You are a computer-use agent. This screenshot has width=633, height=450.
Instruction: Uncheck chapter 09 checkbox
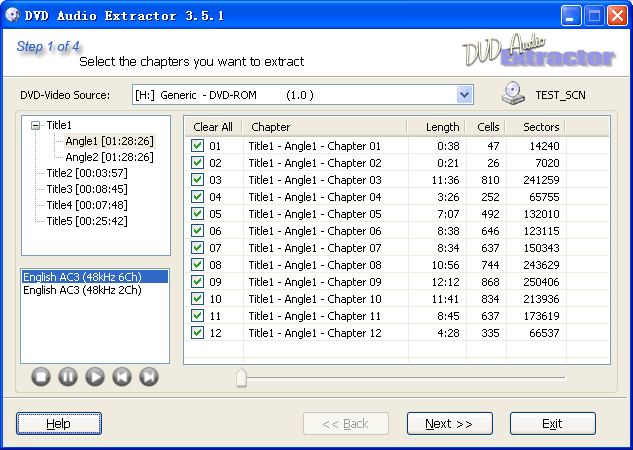click(197, 282)
